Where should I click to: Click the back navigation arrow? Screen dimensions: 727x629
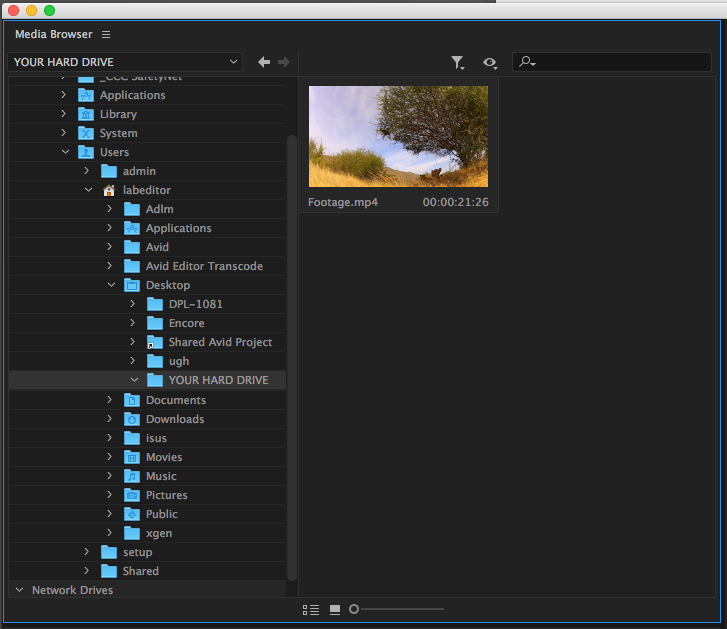264,62
